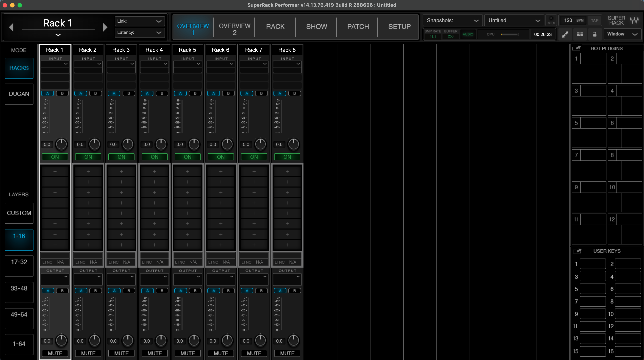Select the Dugan mode button

pos(19,94)
